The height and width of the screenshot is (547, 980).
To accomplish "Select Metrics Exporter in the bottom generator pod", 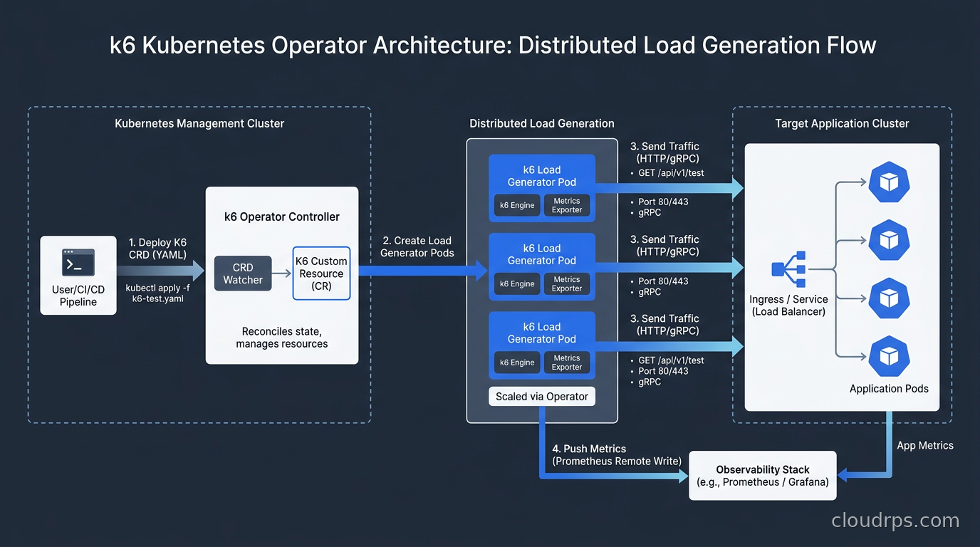I will [x=567, y=362].
